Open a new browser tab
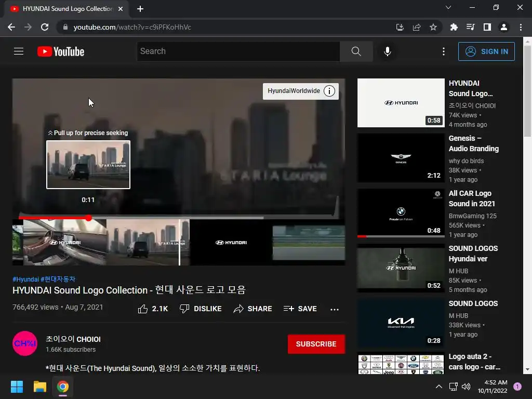This screenshot has height=399, width=532. pos(140,9)
